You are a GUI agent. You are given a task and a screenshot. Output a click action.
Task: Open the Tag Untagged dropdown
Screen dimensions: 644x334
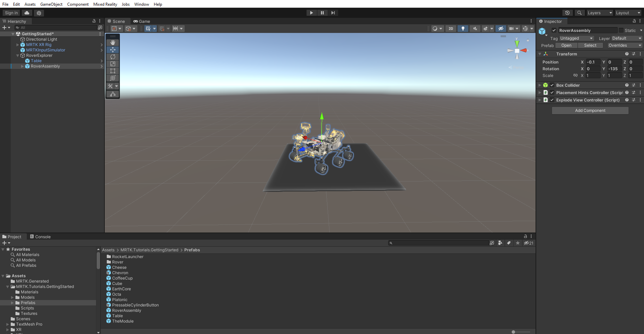click(577, 38)
